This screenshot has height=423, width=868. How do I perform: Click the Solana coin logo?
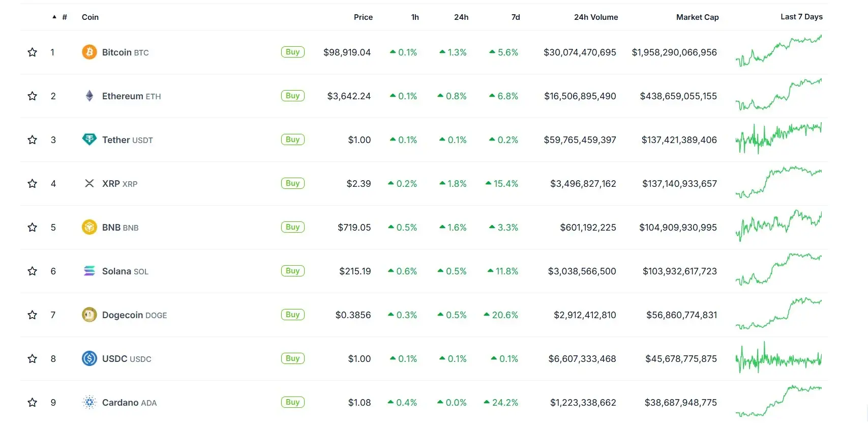(x=89, y=271)
